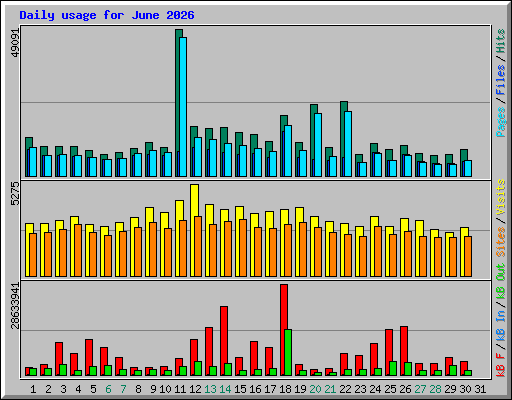Click day label 22 on the axis
This screenshot has height=400, width=512.
click(x=345, y=389)
